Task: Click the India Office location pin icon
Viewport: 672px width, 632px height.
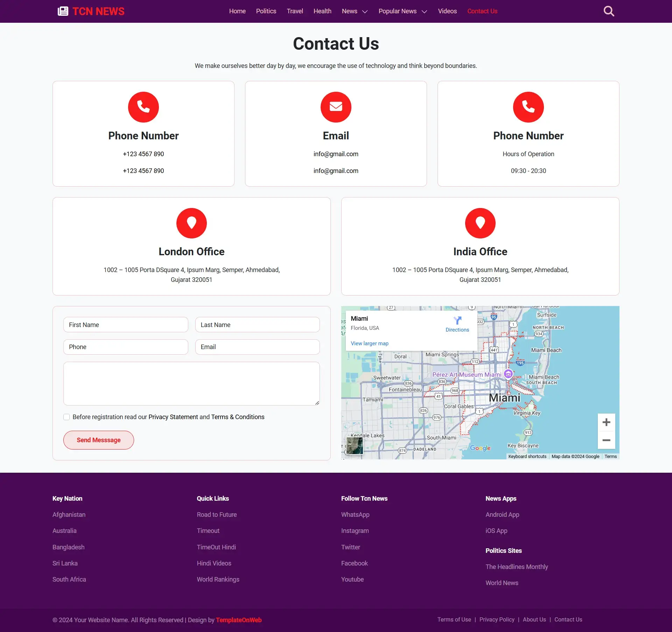Action: coord(480,223)
